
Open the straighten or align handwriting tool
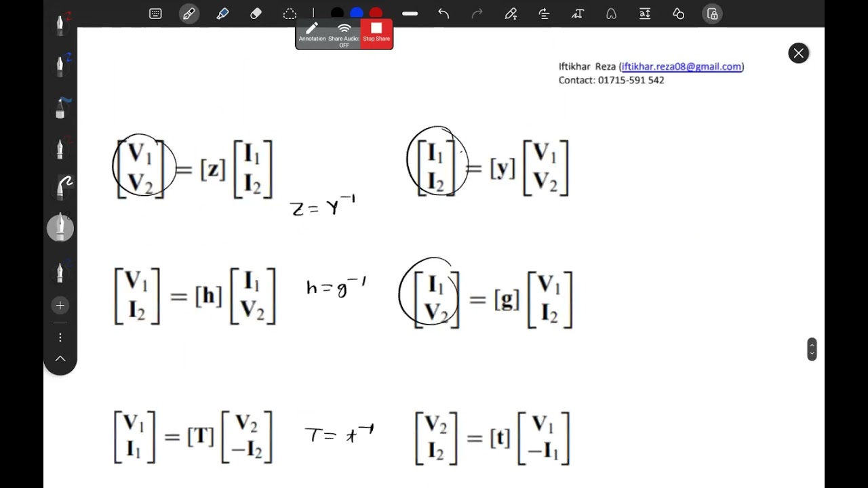click(x=544, y=14)
